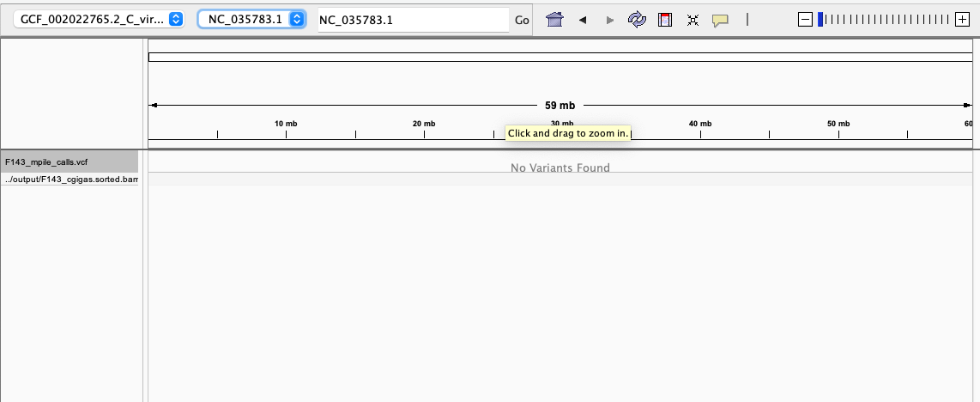Select the F143_mpile_calls.vcf track name

[69, 161]
